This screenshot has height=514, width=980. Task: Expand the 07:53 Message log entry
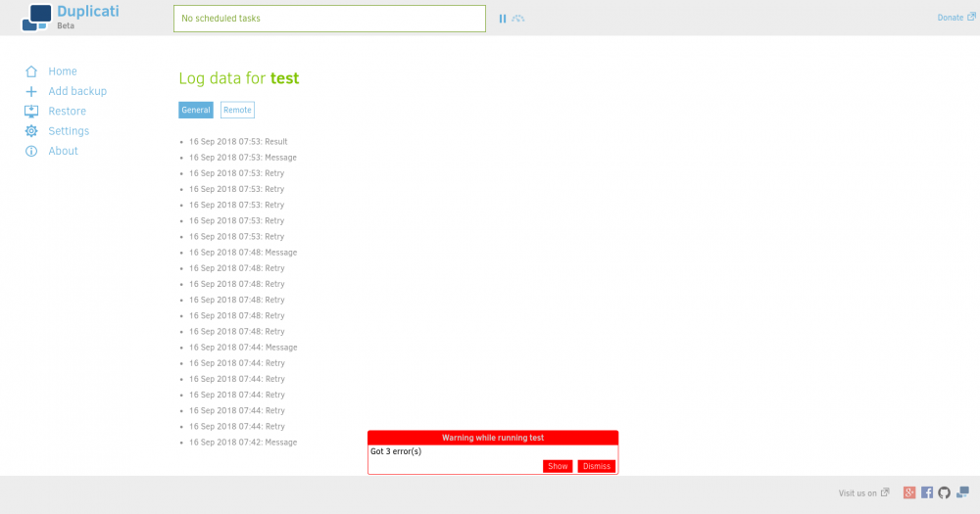242,158
